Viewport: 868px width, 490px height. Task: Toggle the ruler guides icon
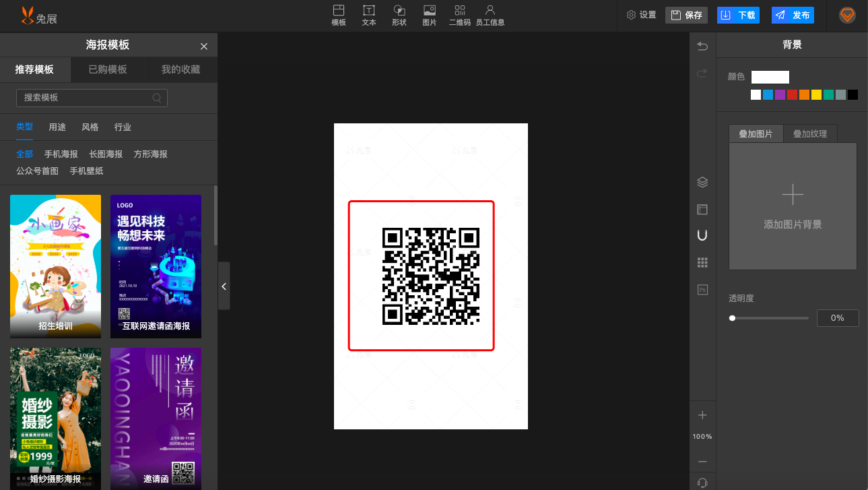[702, 209]
